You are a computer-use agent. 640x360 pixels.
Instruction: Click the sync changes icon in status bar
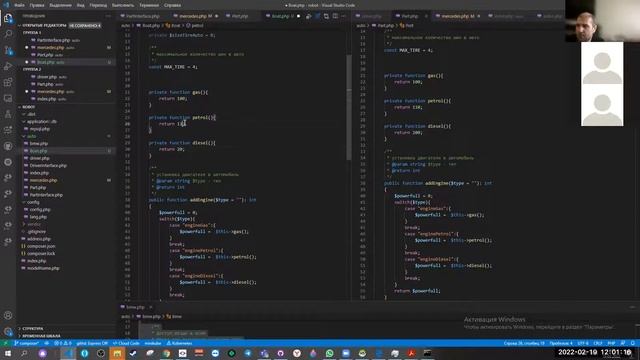pos(47,343)
